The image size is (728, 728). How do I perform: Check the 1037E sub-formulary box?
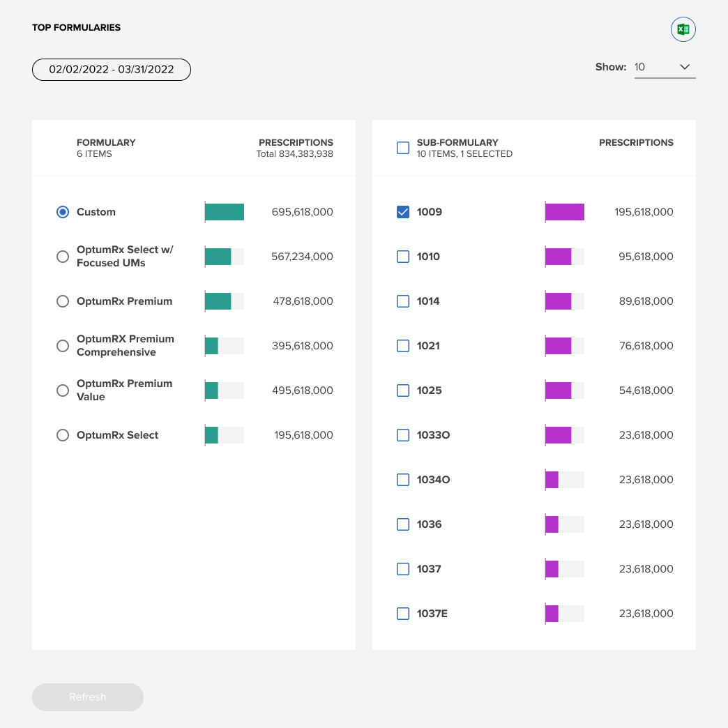(403, 614)
